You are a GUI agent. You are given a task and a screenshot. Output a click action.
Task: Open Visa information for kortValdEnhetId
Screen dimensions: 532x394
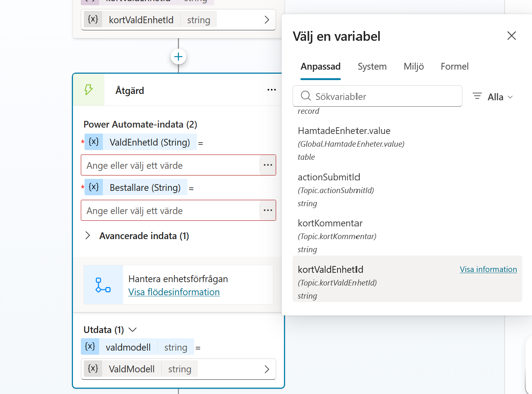point(488,269)
